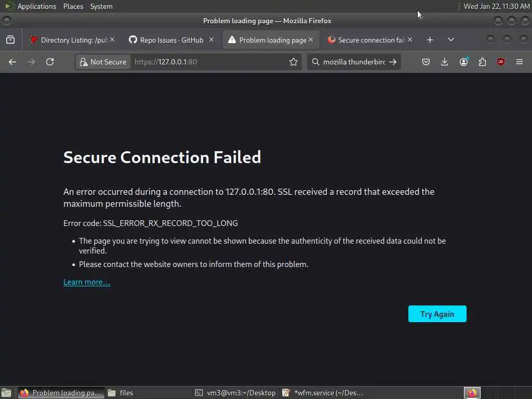Expand the list all tabs chevron

click(451, 40)
